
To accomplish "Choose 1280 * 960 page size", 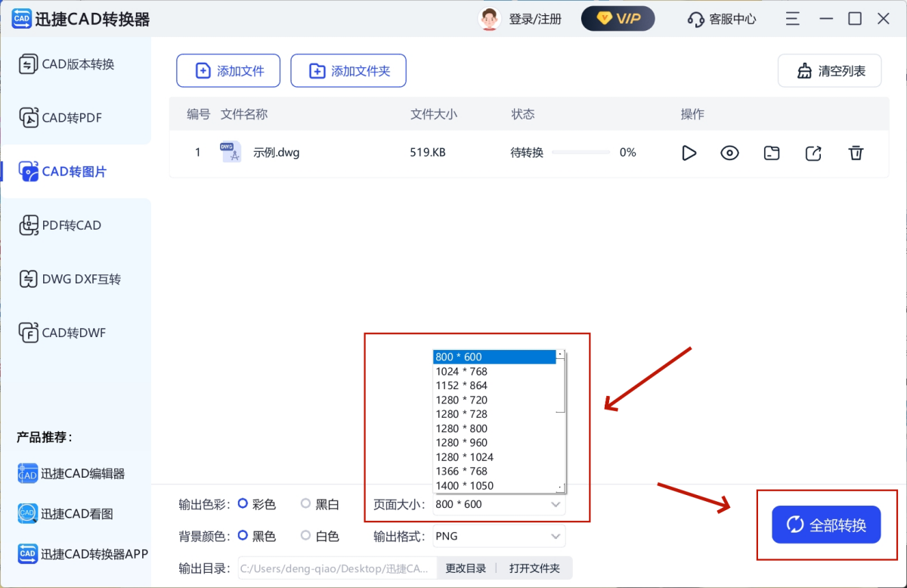I will (494, 443).
